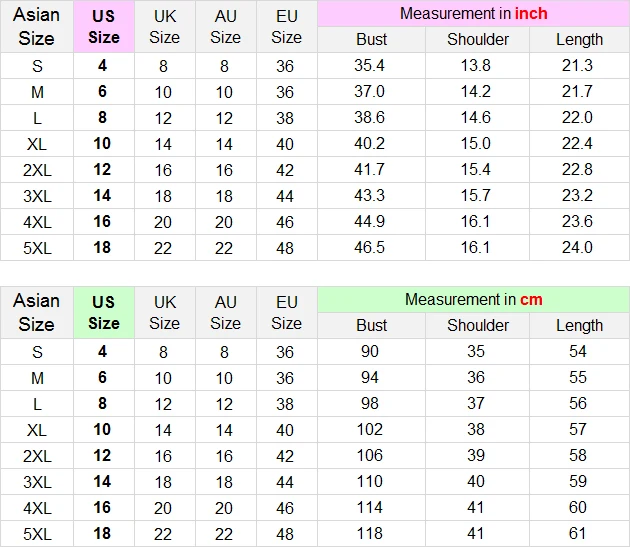
Task: Select the 22.4 length value
Action: 579,143
